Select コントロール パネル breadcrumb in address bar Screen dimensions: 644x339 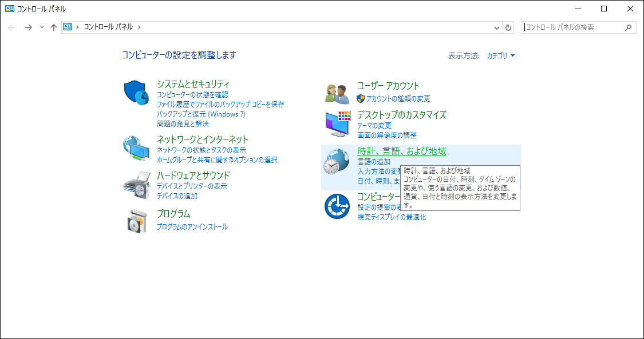(108, 27)
